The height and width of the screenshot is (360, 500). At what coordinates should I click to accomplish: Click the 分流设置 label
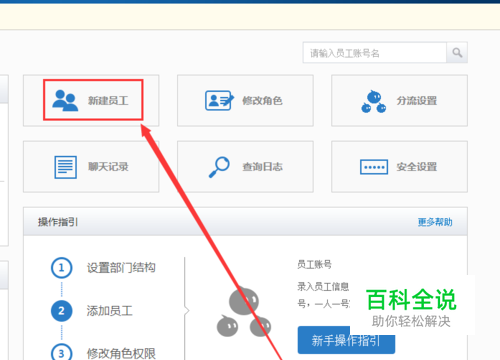pos(417,101)
